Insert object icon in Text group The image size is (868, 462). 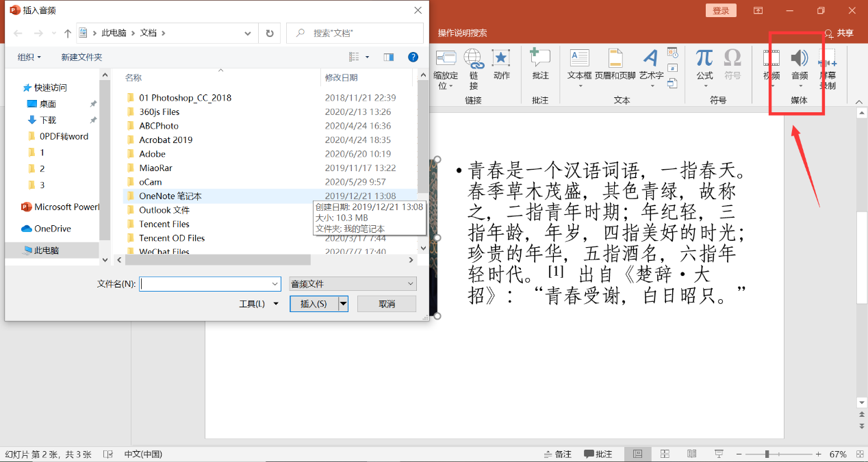(672, 83)
